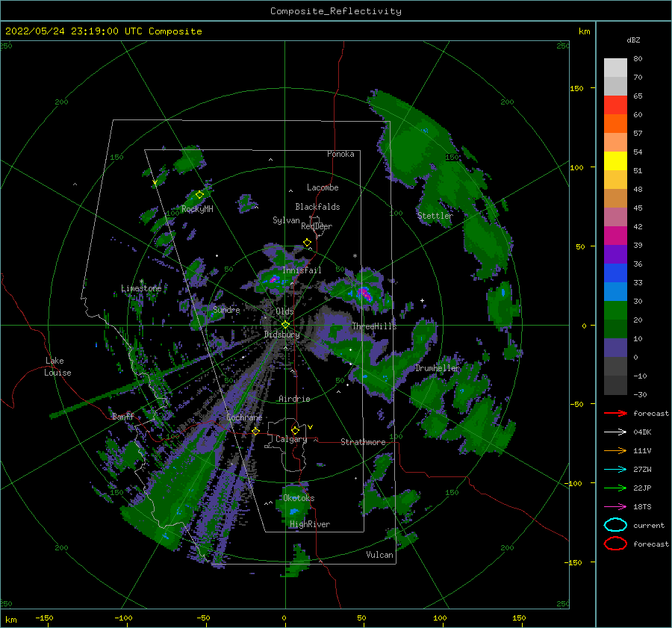Click the yellow diamond marker near Cochrane
The height and width of the screenshot is (628, 672).
click(x=256, y=431)
